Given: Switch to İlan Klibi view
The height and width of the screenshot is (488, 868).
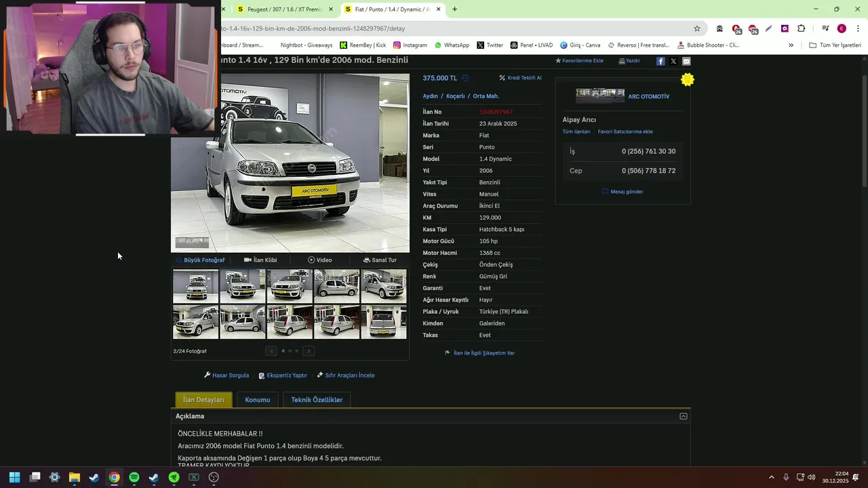Looking at the screenshot, I should [260, 260].
